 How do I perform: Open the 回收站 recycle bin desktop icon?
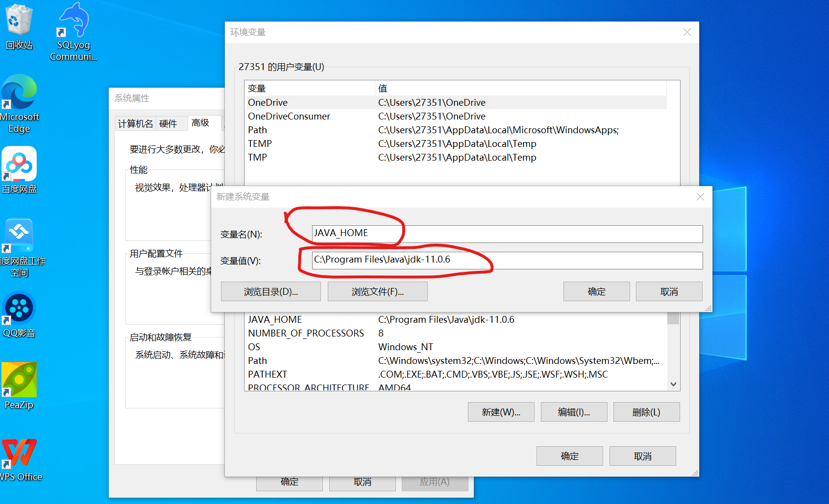[19, 27]
